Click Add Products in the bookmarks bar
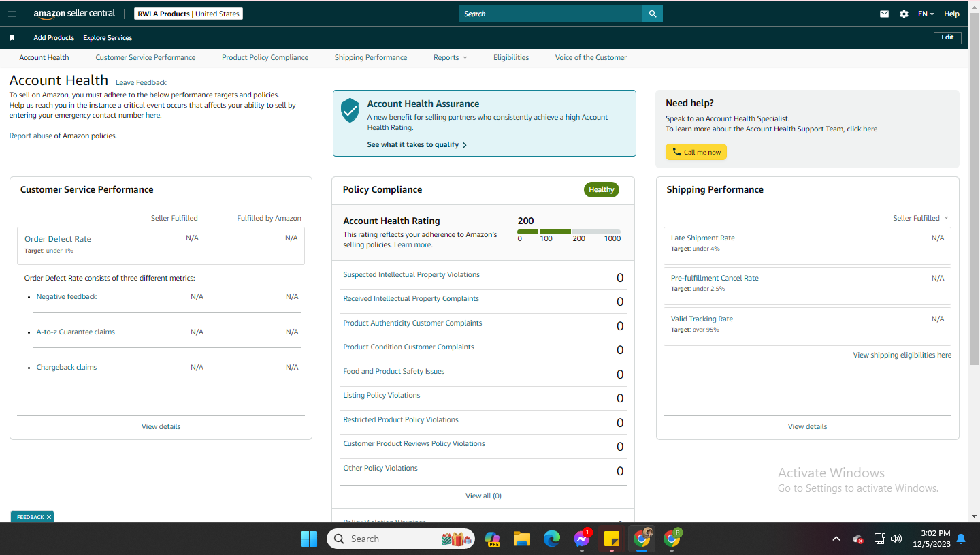 pyautogui.click(x=54, y=38)
